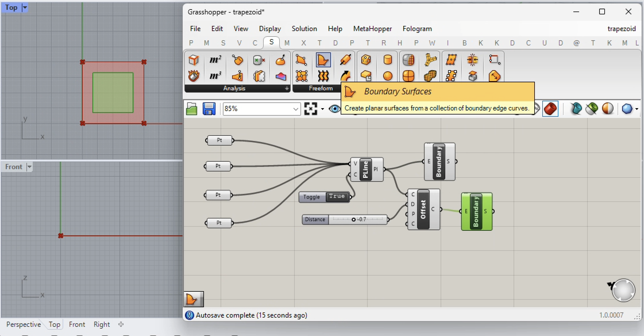
Task: Toggle canvas preview with the eye icon
Action: tap(334, 109)
